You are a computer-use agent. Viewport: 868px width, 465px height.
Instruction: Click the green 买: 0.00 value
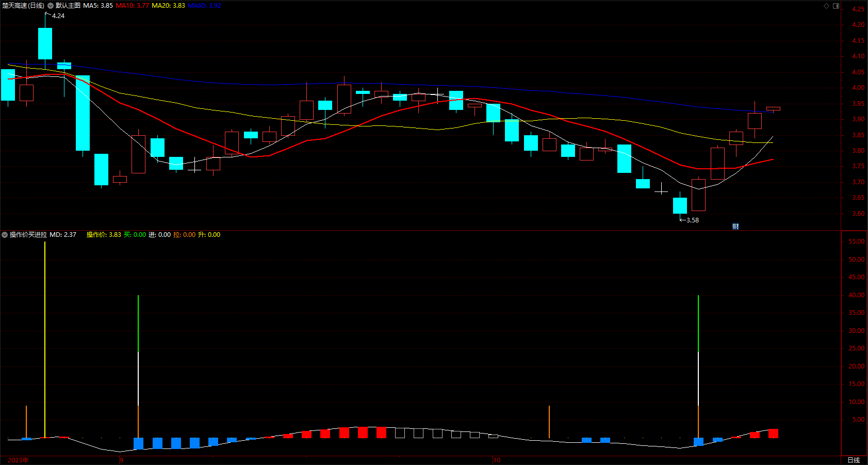pos(135,235)
